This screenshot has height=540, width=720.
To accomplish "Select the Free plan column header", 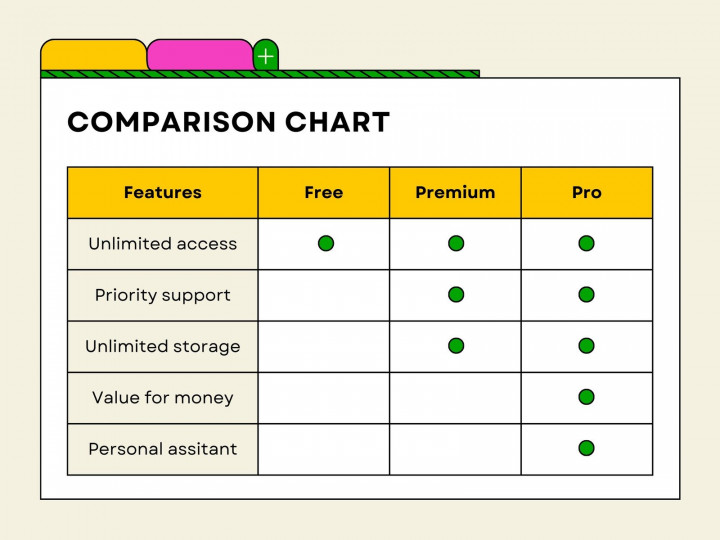I will click(x=324, y=193).
